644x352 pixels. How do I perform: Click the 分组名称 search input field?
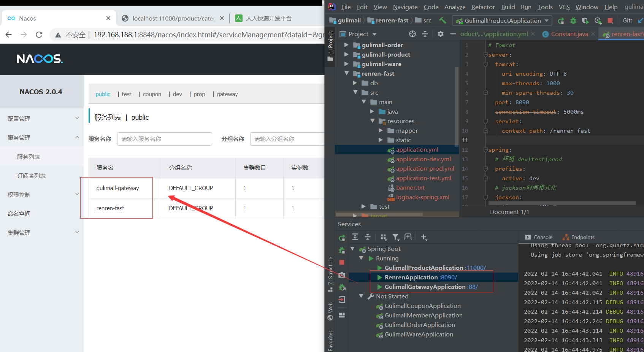(287, 139)
